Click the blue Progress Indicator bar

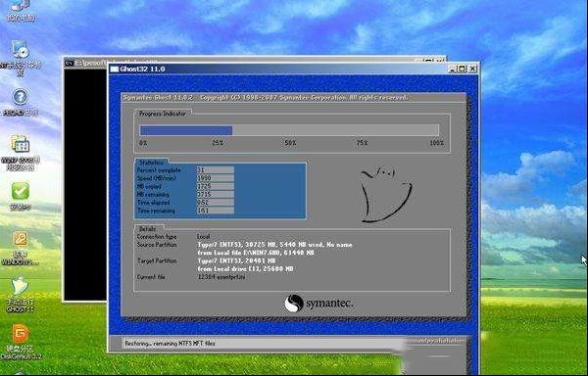point(186,130)
